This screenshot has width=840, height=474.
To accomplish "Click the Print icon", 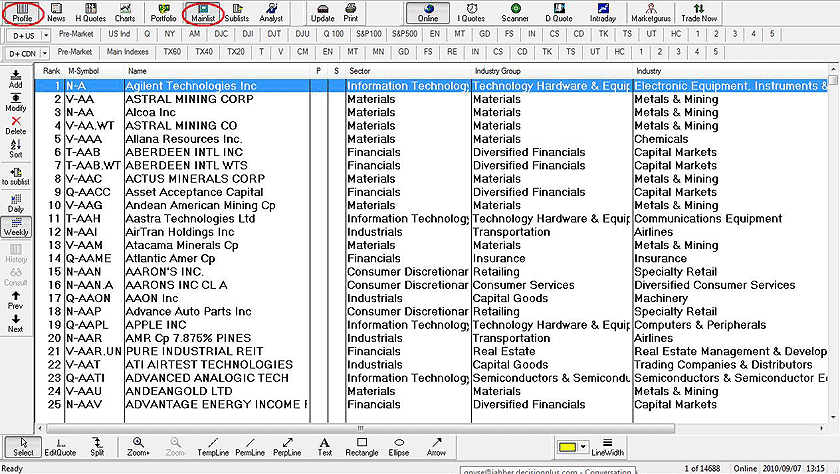I will tap(351, 12).
